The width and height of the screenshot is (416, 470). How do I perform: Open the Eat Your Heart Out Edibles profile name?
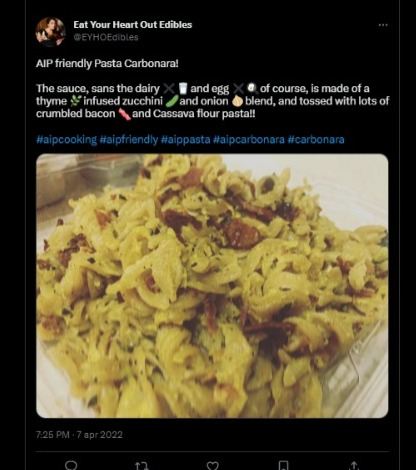[x=133, y=25]
